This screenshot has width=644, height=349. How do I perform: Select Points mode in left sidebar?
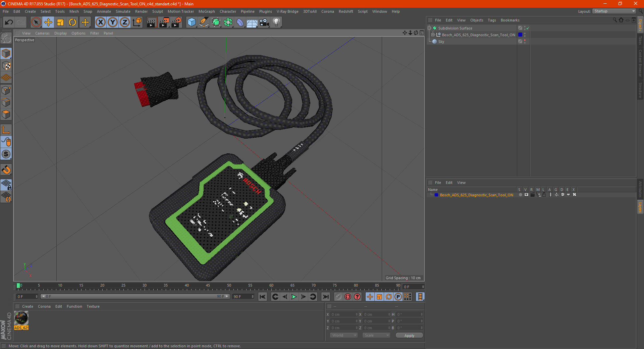click(x=6, y=90)
